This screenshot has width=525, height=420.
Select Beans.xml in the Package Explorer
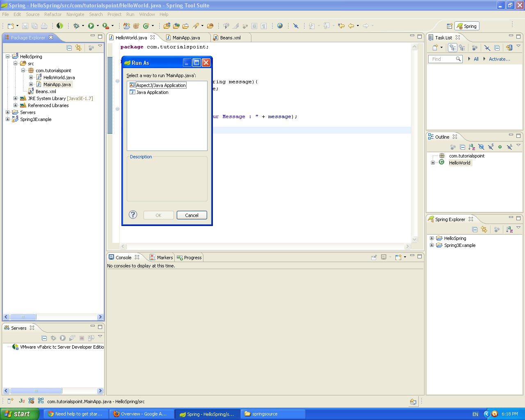click(x=46, y=91)
